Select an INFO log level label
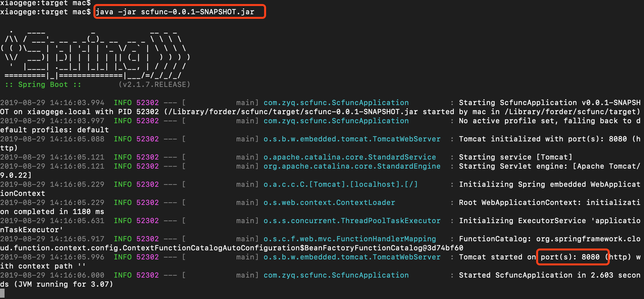Viewport: 644px width, 299px height. point(123,102)
